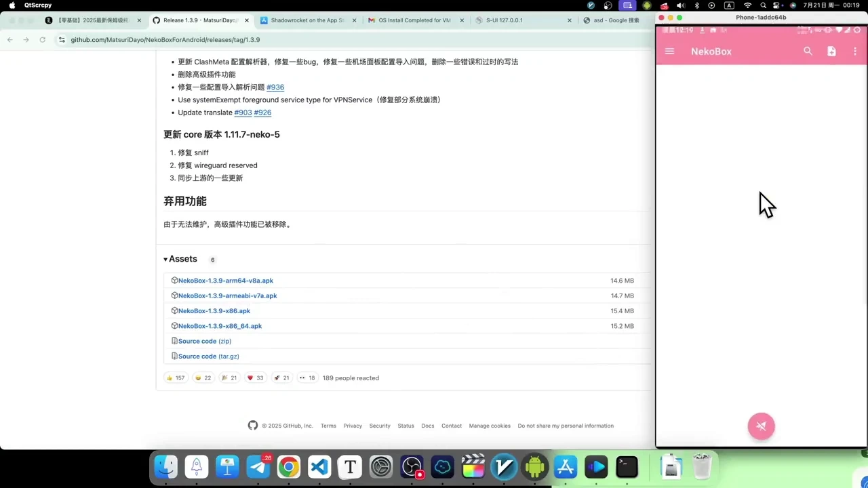Click thumbs up reaction 157
The height and width of the screenshot is (488, 868).
[x=176, y=378]
